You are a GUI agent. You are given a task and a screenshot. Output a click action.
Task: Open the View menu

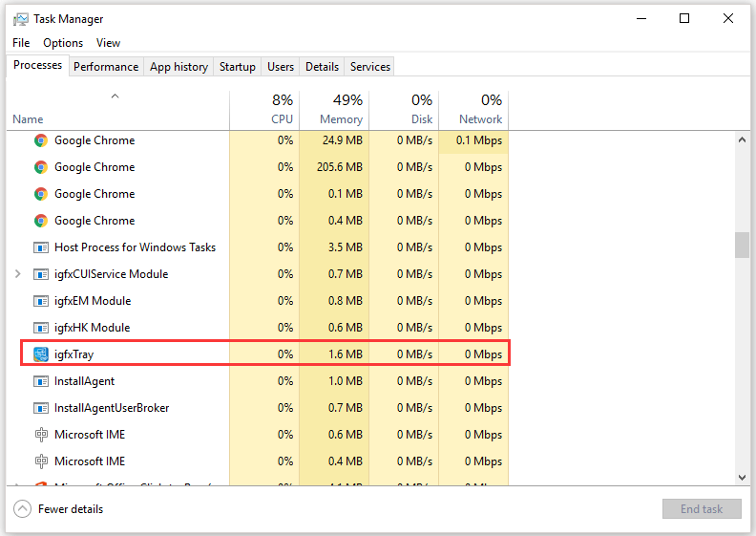[108, 43]
